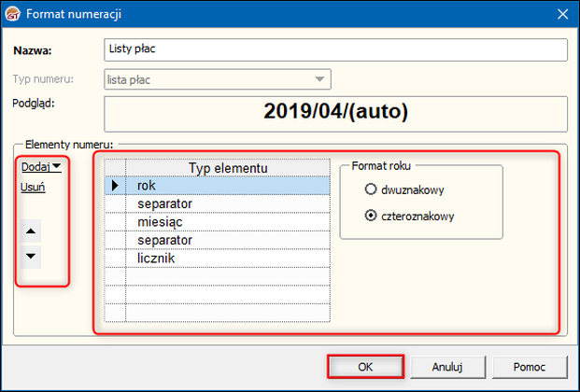Image resolution: width=580 pixels, height=392 pixels.
Task: Click the Usuń link
Action: pyautogui.click(x=34, y=187)
